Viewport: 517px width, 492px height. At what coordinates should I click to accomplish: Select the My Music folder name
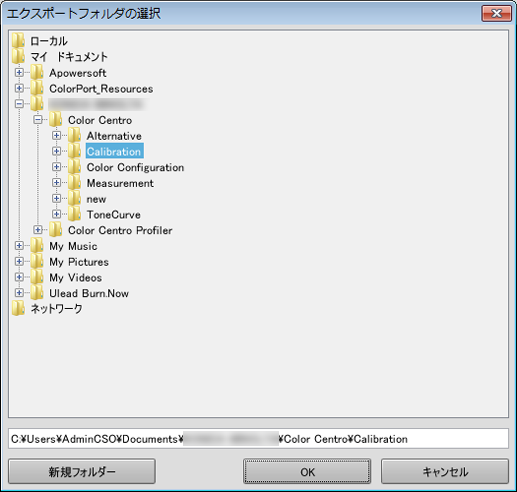click(73, 246)
